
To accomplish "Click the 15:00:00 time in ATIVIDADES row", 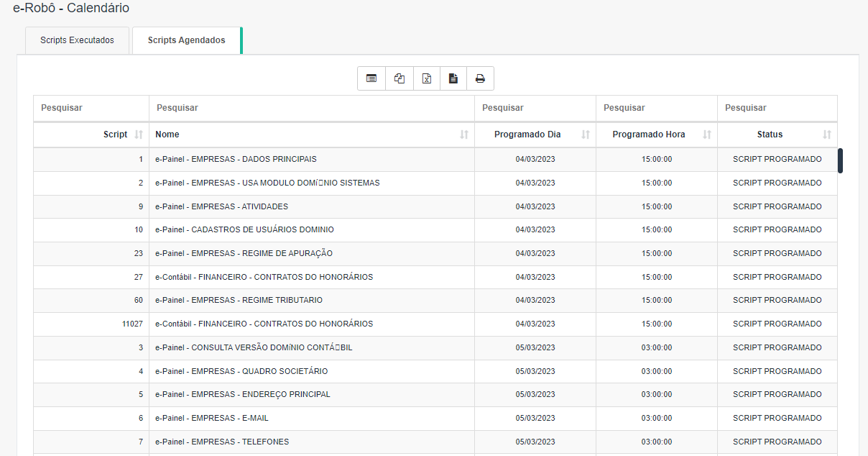I will pos(657,206).
